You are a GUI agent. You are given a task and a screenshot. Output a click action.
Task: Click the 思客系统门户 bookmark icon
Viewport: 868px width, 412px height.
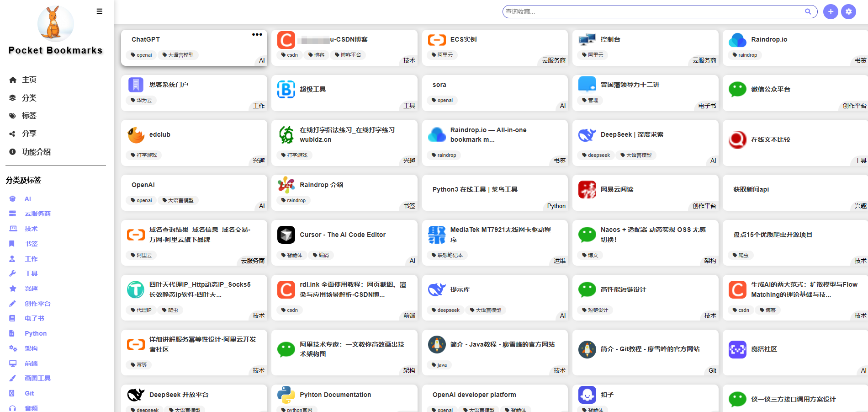coord(136,85)
